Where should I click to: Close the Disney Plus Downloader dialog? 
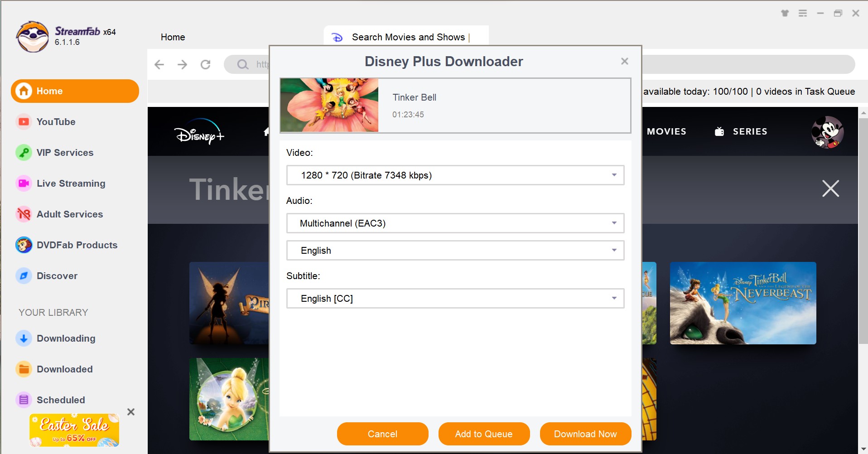tap(625, 61)
